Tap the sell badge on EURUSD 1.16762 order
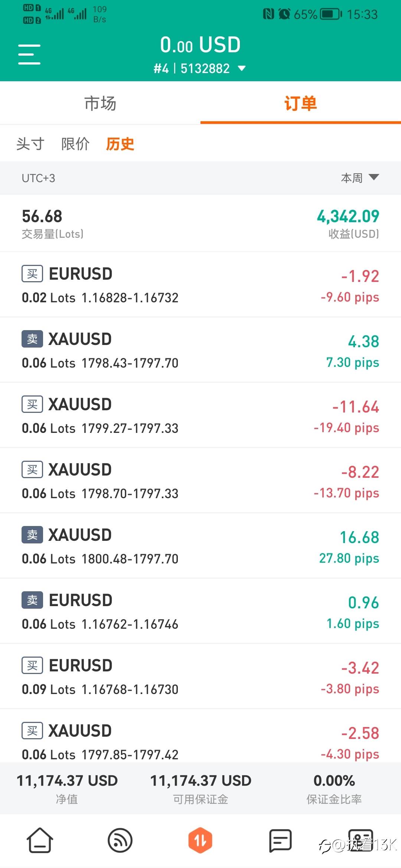 [32, 600]
